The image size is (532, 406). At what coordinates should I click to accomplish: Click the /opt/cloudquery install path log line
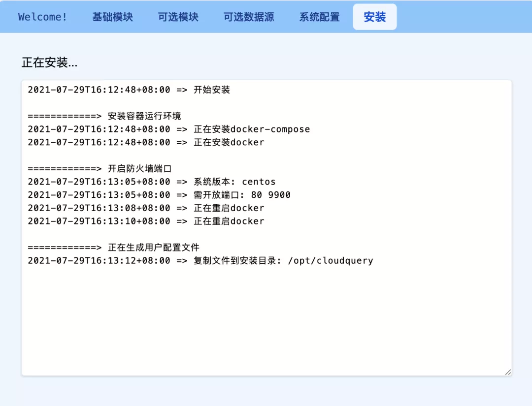[x=200, y=261]
